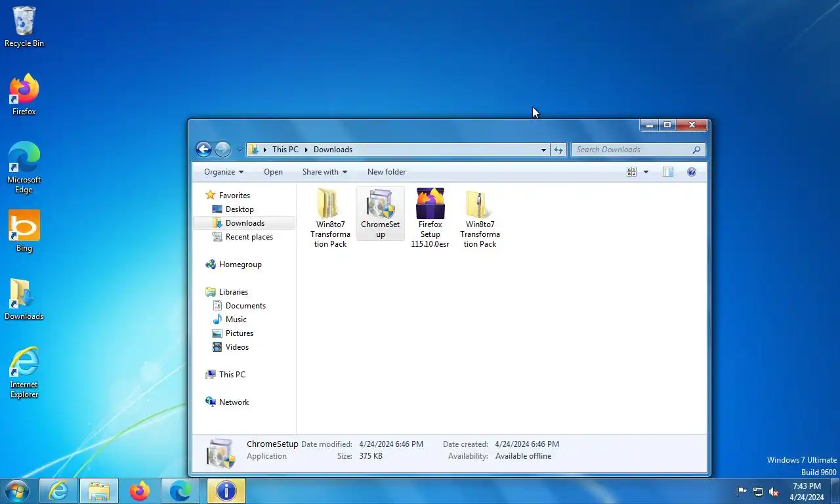This screenshot has width=840, height=504.
Task: Select the ChromeSetup installer file
Action: pyautogui.click(x=381, y=213)
